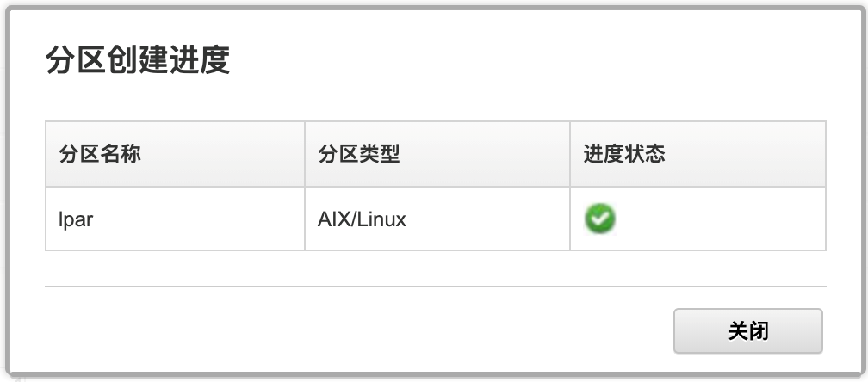This screenshot has width=868, height=382.
Task: Click the row entry under 分区名称
Action: pos(76,219)
